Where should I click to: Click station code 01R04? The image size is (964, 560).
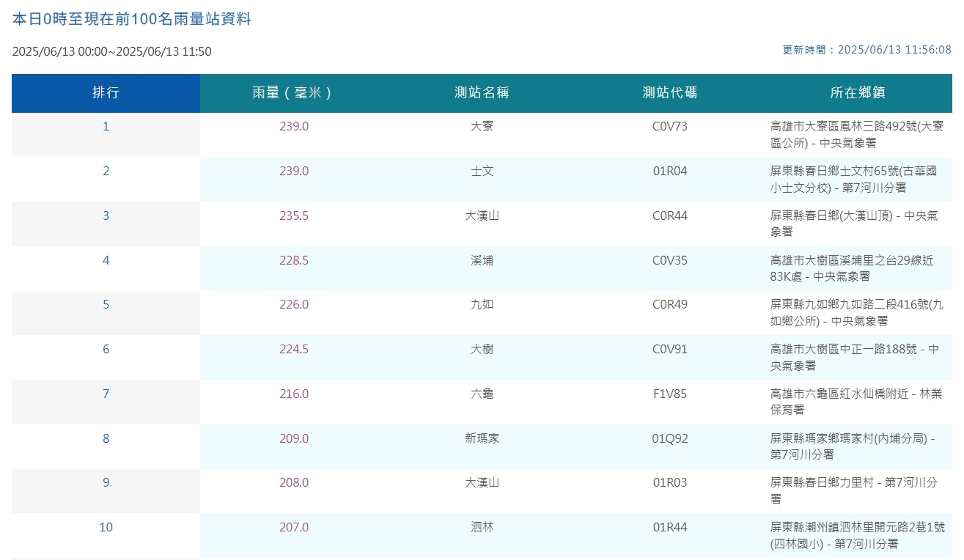pos(670,171)
